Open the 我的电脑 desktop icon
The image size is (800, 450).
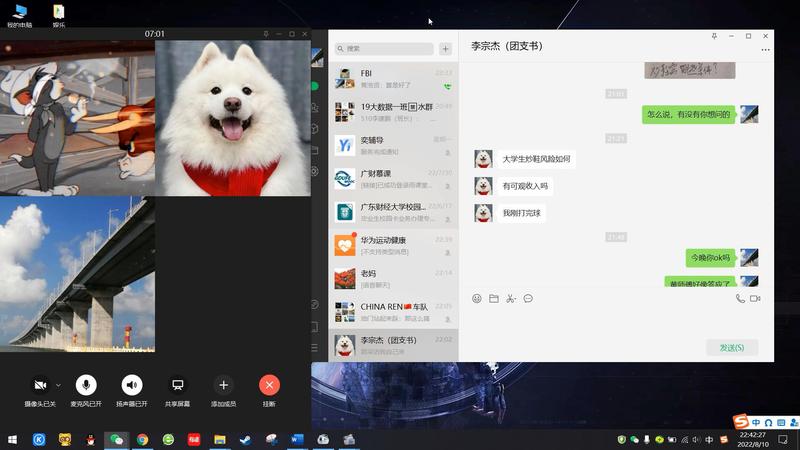click(19, 16)
